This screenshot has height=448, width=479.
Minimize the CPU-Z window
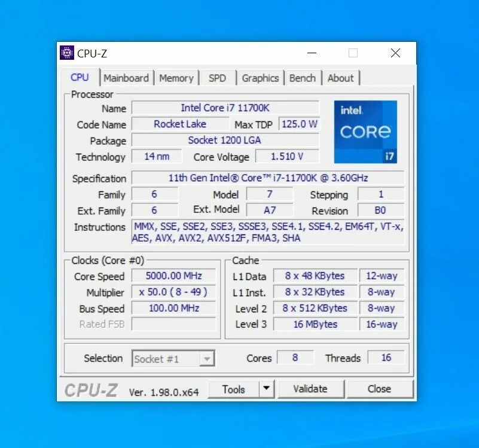pos(312,53)
